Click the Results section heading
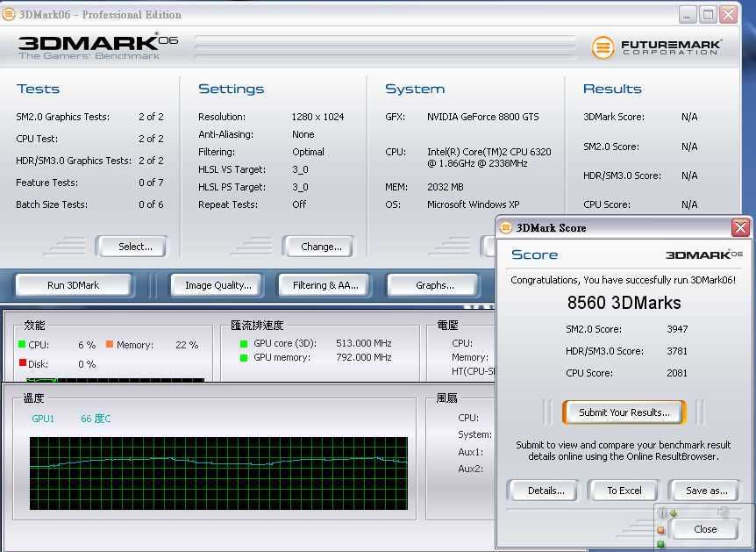 click(612, 89)
